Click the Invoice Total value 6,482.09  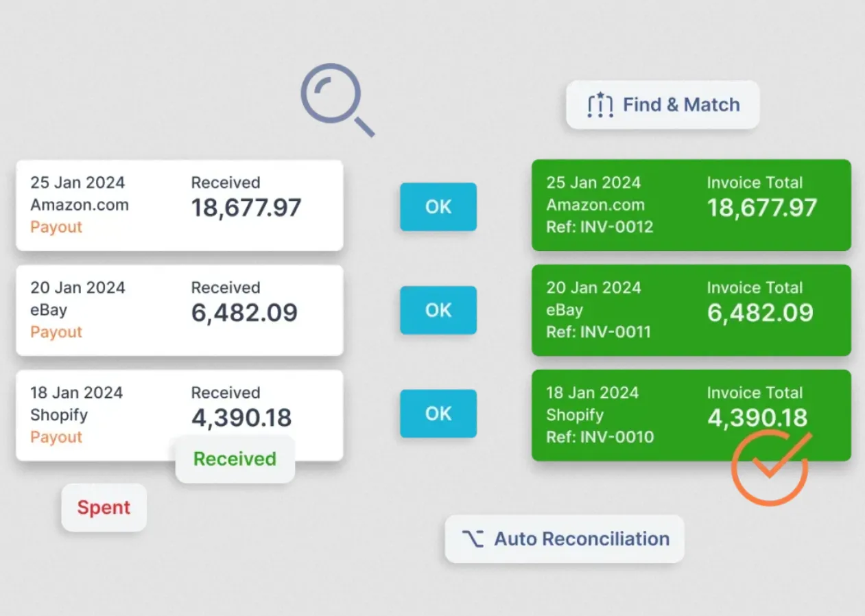pos(760,313)
